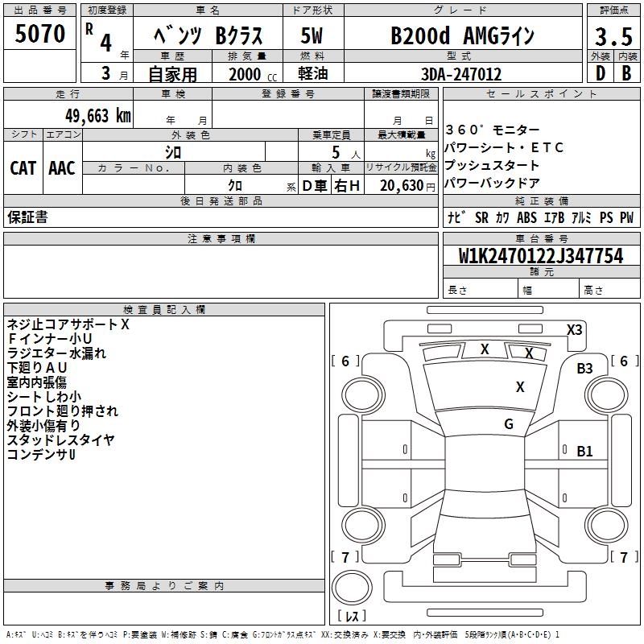
Task: Click G mark on windshield
Action: point(509,424)
